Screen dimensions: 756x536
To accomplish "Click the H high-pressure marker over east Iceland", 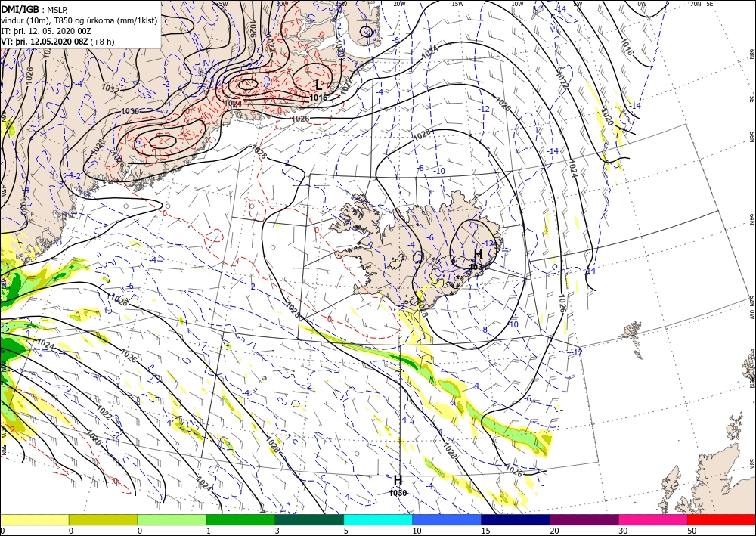I will (x=478, y=254).
